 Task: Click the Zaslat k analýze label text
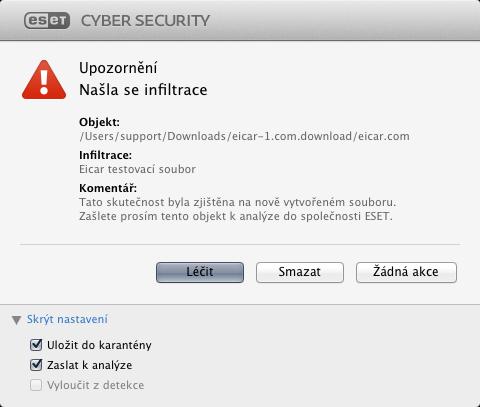tap(90, 365)
